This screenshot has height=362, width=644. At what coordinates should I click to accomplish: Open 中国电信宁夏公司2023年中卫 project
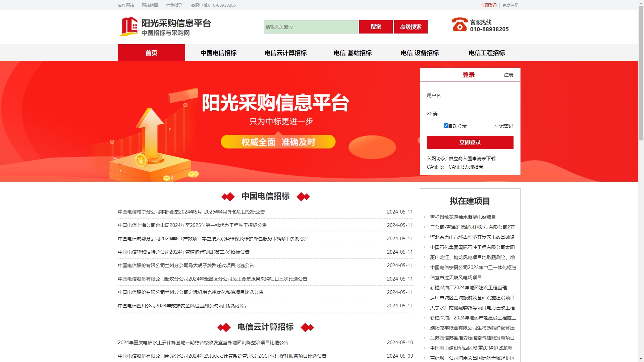(473, 267)
